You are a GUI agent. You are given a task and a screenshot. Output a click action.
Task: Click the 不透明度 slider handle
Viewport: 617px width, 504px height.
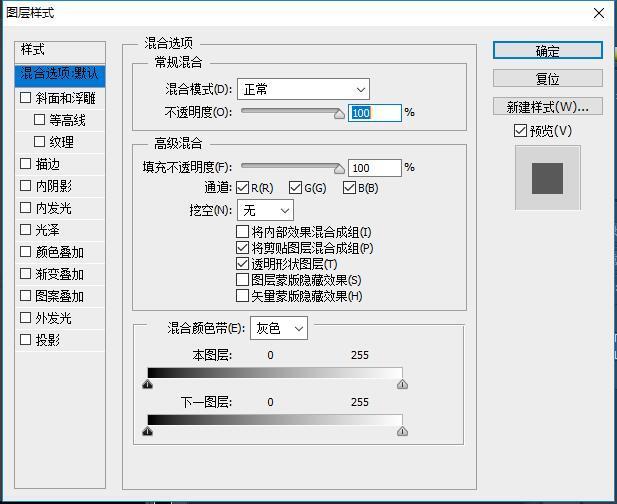click(339, 114)
